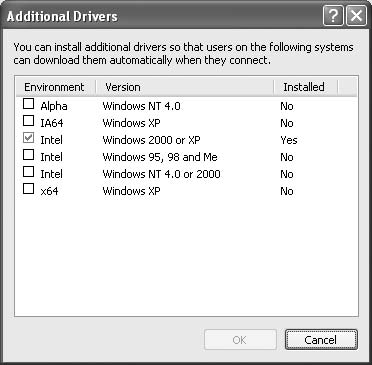The height and width of the screenshot is (365, 372).
Task: Click 'Windows XP' in the x64 row
Action: click(x=131, y=191)
